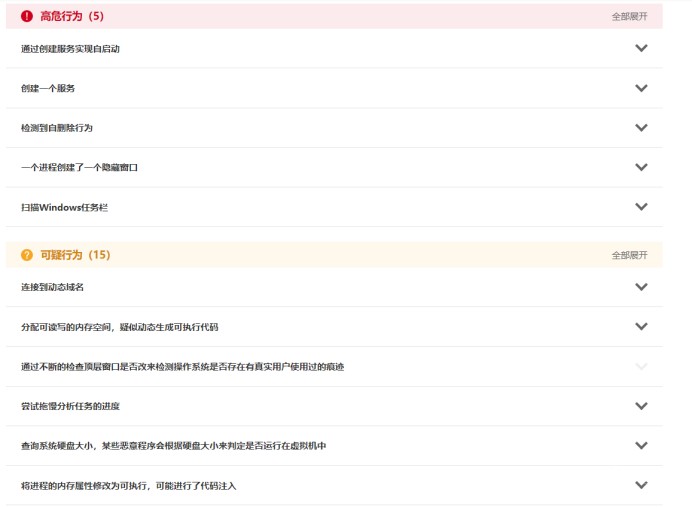Click row text 分配可读写的内存空间，疑似动态生成可执行代码
This screenshot has height=507, width=692.
click(120, 327)
